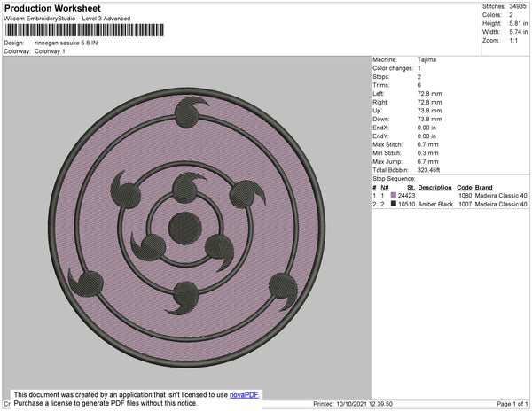Click the 'Brand' column header
532x411 pixels.
pyautogui.click(x=483, y=188)
